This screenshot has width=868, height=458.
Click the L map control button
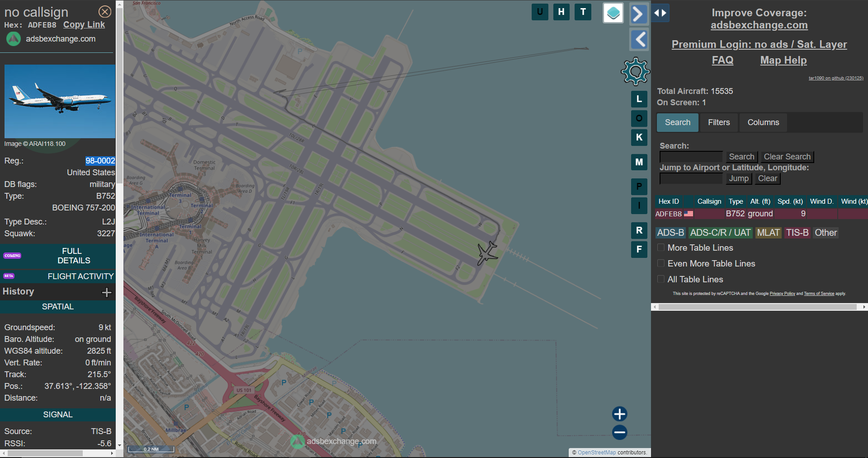[639, 99]
